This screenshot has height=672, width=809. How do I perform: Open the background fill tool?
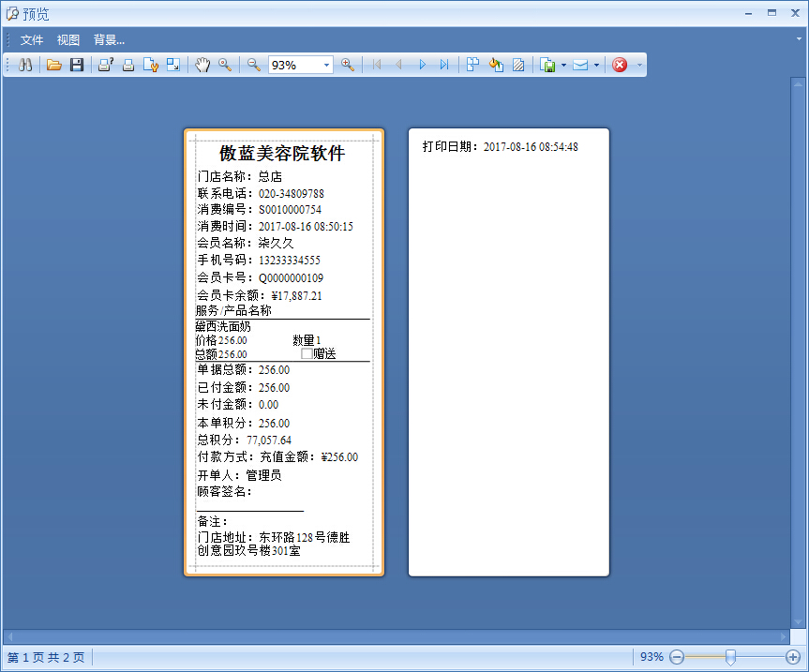496,65
